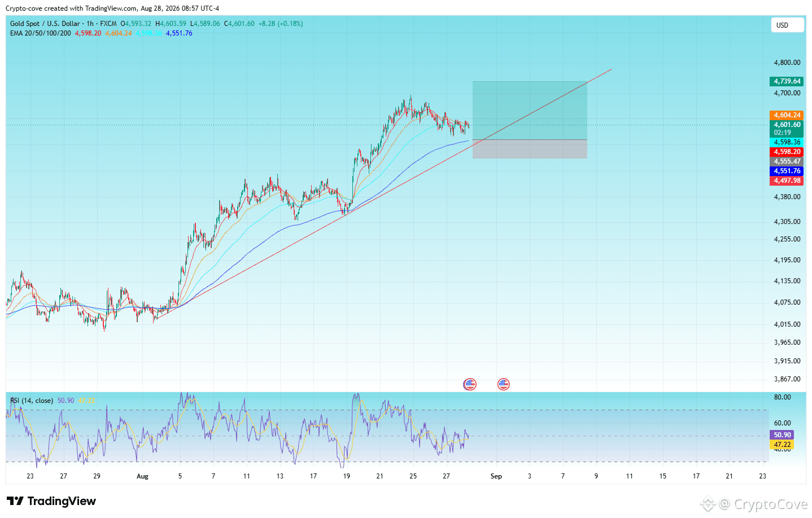
Task: Click the 4,700.00 price axis label
Action: coord(787,93)
